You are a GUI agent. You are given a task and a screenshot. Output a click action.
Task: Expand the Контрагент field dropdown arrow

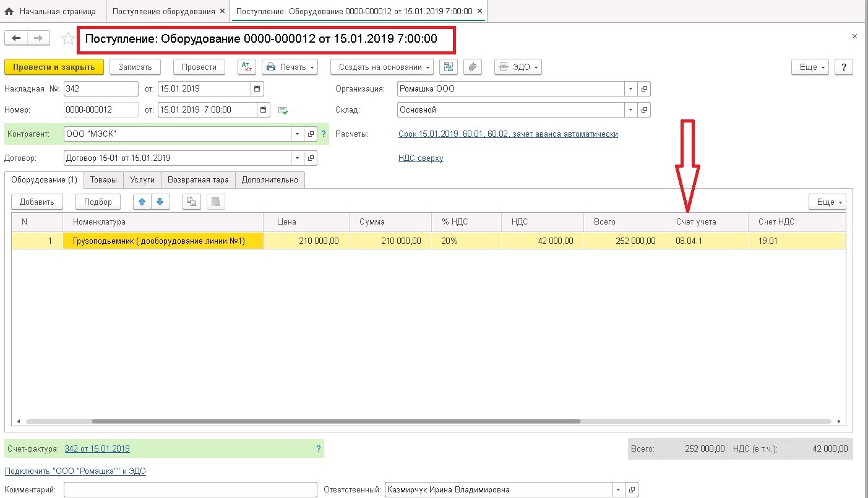pyautogui.click(x=297, y=134)
